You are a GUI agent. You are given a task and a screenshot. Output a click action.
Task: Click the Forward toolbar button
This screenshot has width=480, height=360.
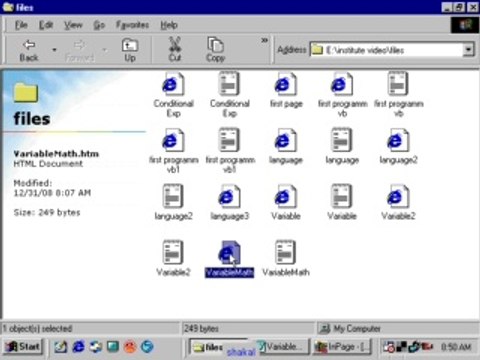coord(79,50)
